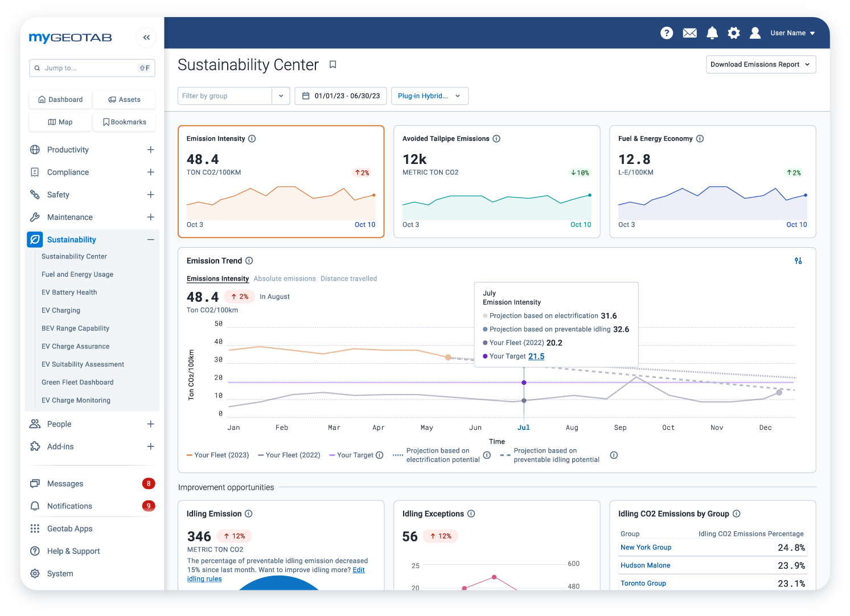This screenshot has height=616, width=850.
Task: Click the Help question mark icon
Action: click(x=667, y=32)
